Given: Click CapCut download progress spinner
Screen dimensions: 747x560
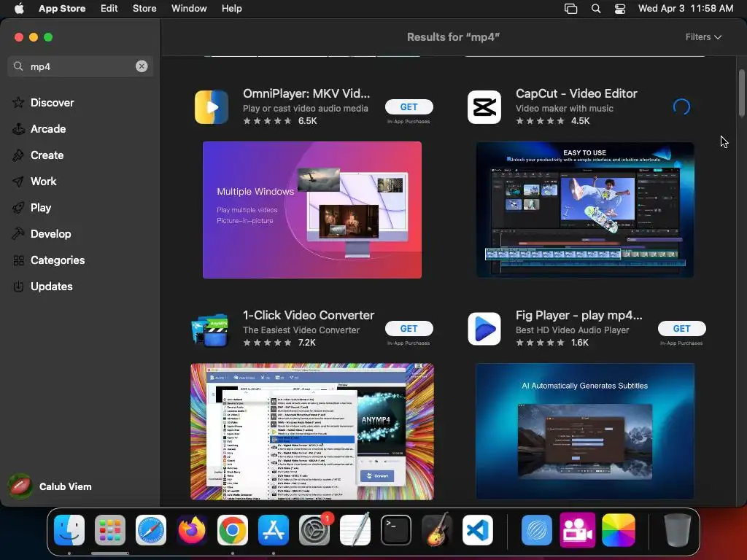Looking at the screenshot, I should point(681,107).
